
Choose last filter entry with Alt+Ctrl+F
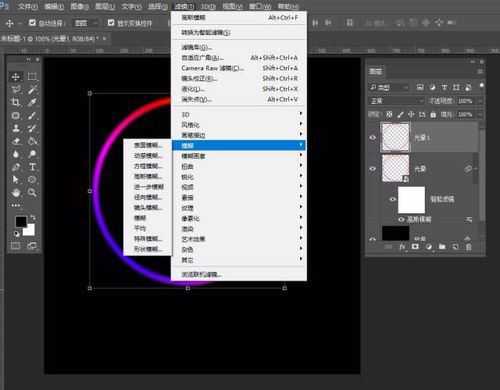click(x=239, y=17)
